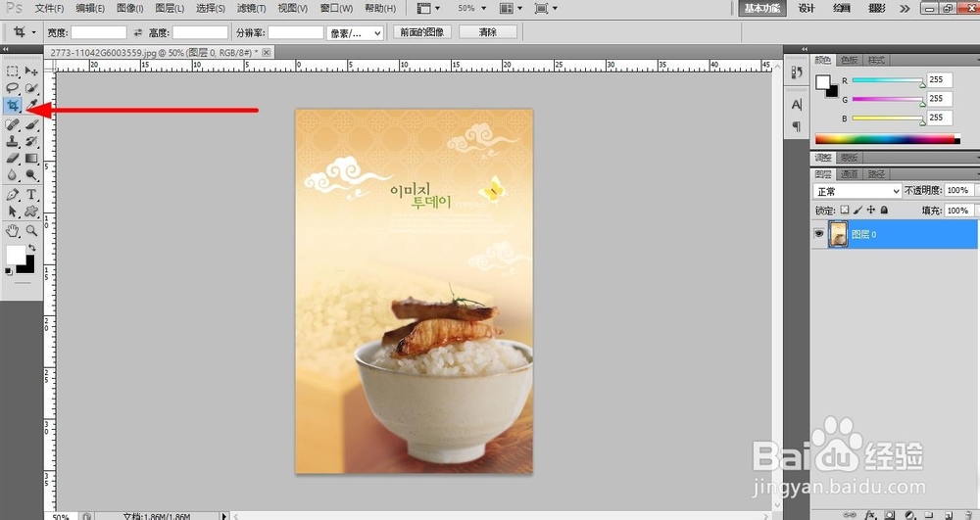Pick color from spectrum ramp
Viewport: 980px width, 520px height.
(887, 139)
